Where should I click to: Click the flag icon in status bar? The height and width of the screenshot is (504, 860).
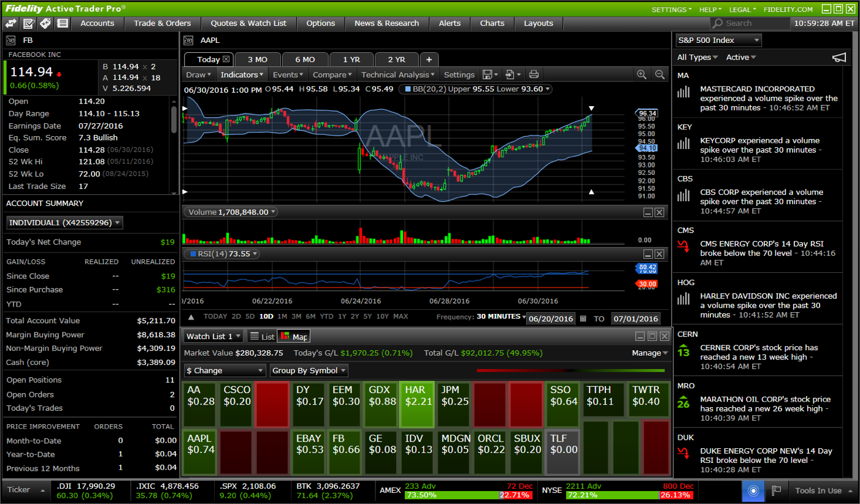(777, 491)
